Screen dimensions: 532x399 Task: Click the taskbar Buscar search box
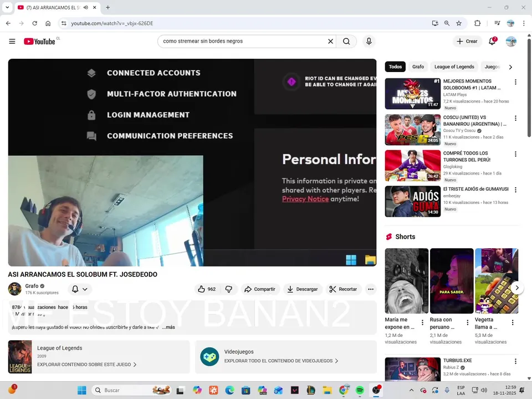pos(131,390)
